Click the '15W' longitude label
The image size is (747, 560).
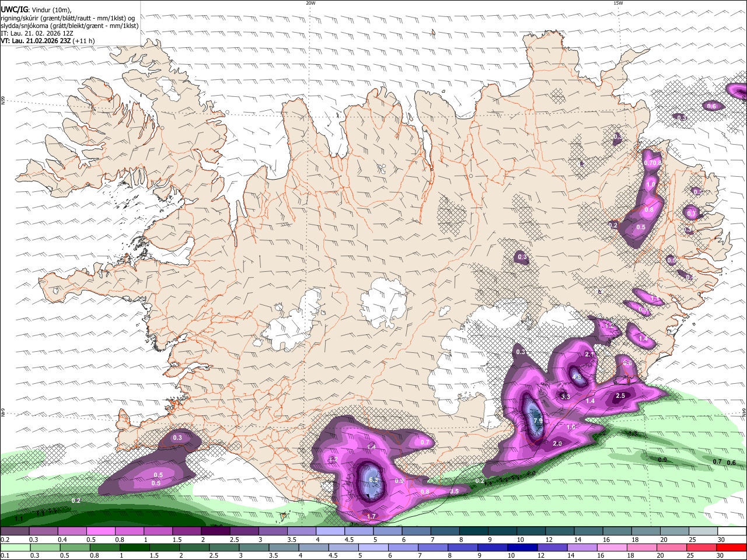618,3
